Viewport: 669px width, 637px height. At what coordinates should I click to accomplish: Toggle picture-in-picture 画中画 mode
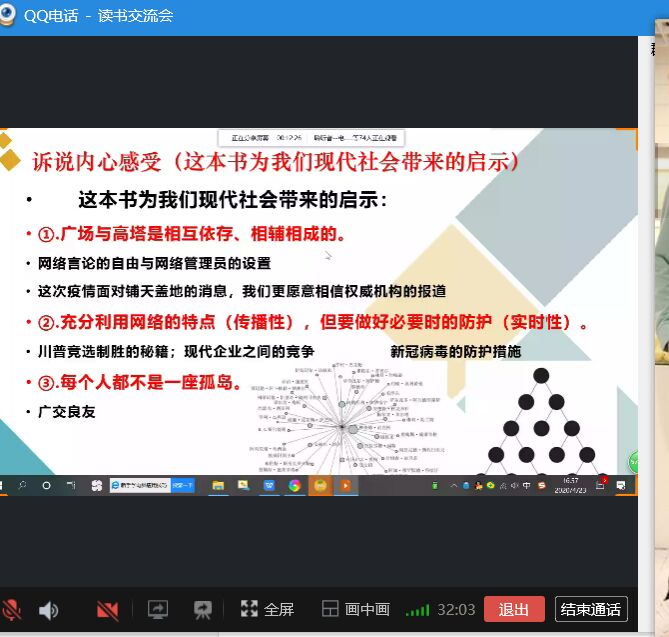(355, 609)
